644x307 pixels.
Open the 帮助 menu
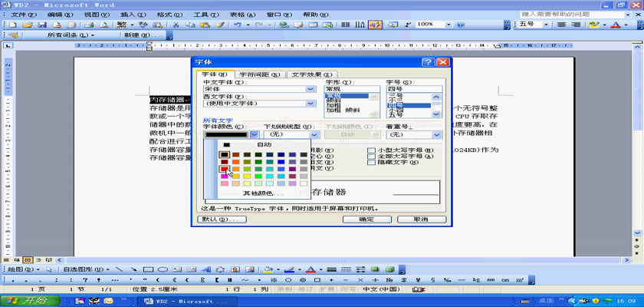(316, 15)
